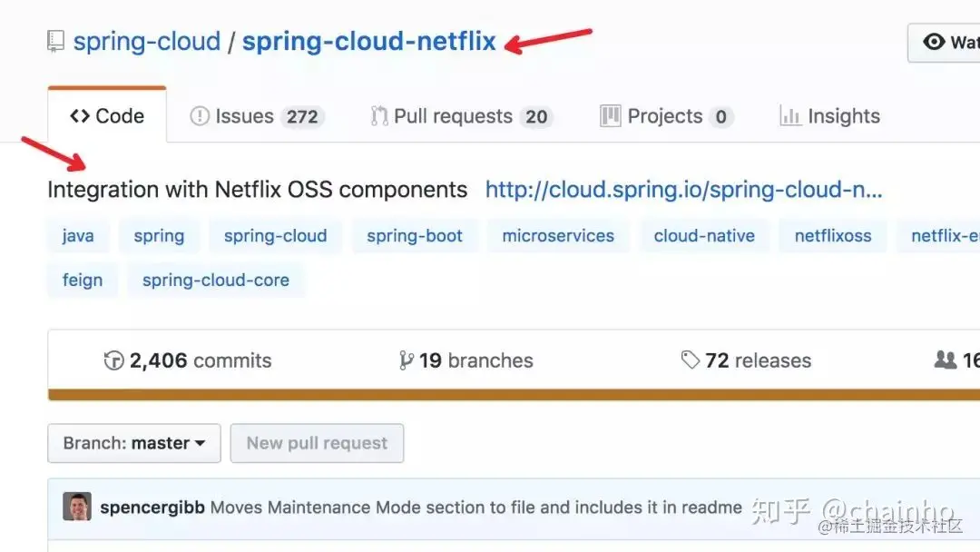The image size is (980, 552).
Task: Open the Projects tab
Action: pyautogui.click(x=666, y=116)
